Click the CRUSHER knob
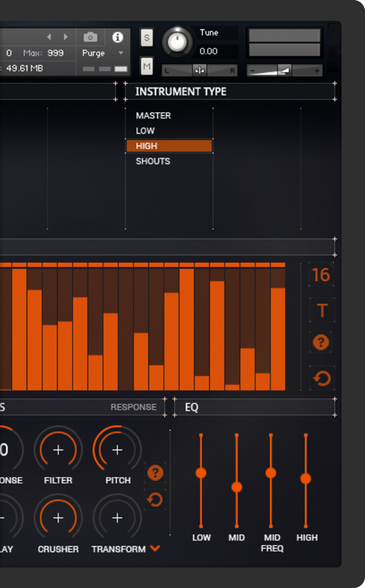This screenshot has height=588, width=365. coord(58,518)
